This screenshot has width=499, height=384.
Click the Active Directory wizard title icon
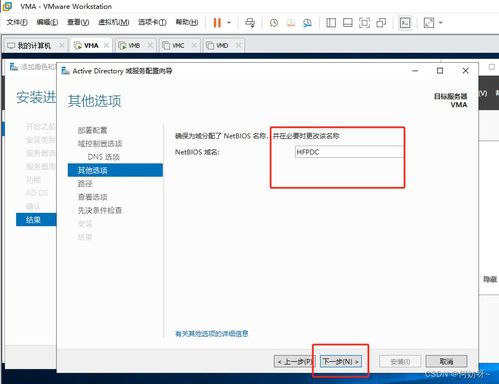[x=65, y=71]
